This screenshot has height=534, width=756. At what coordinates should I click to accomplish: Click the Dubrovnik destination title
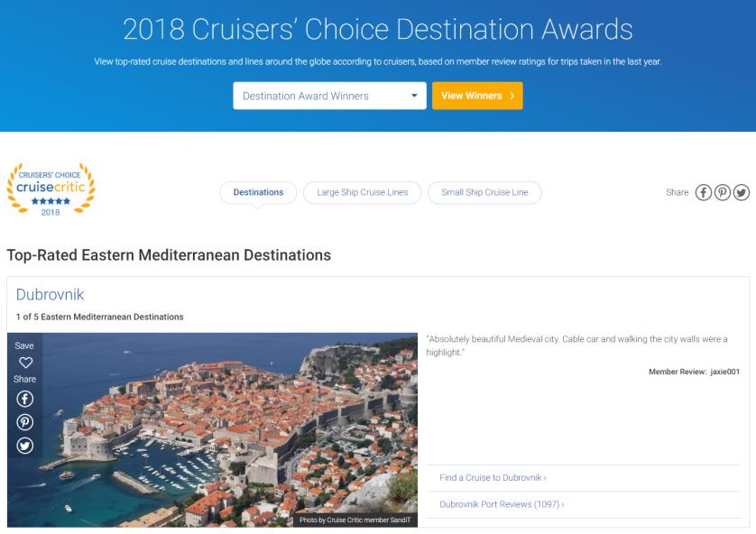click(x=50, y=294)
